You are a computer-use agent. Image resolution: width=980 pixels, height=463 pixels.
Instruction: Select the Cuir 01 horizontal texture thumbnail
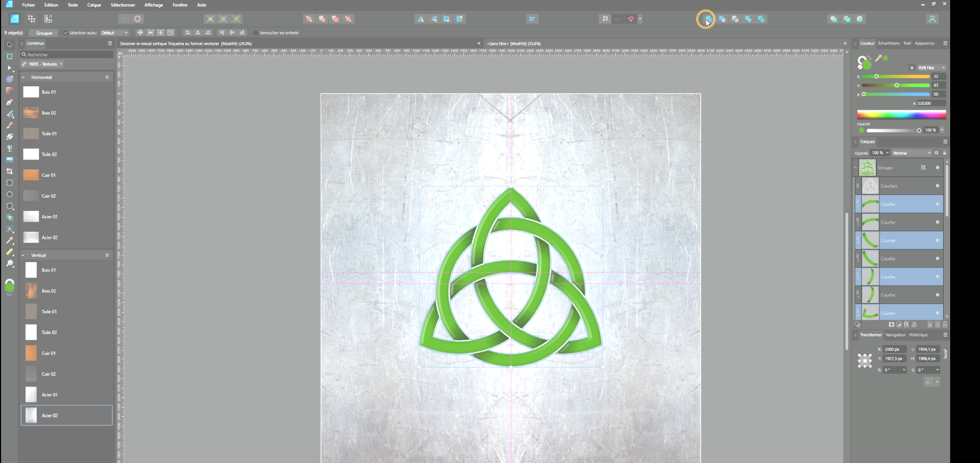pos(31,175)
